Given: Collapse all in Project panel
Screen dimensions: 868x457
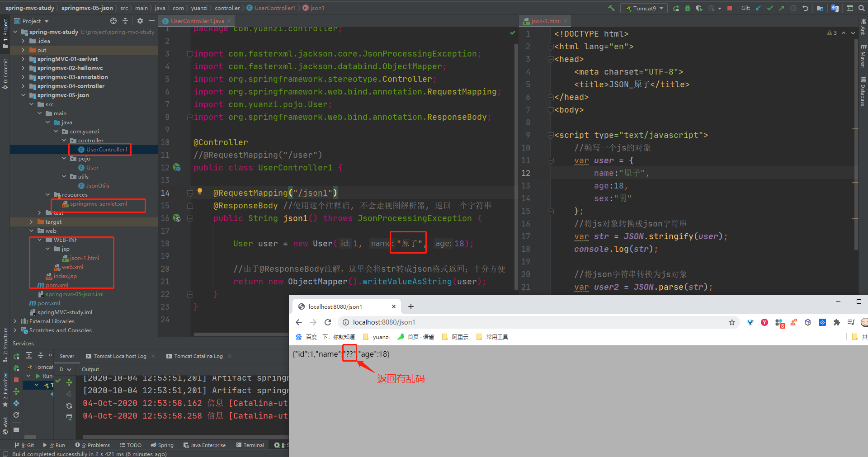Looking at the screenshot, I should [x=125, y=21].
